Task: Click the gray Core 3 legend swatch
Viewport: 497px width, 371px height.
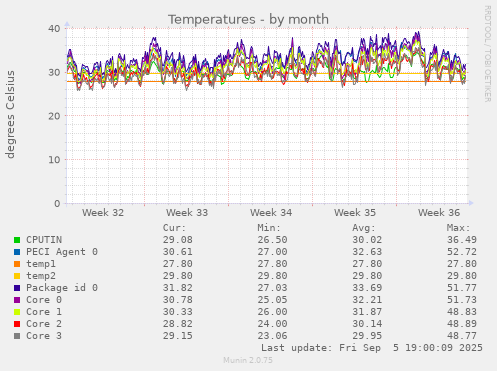Action: point(17,336)
